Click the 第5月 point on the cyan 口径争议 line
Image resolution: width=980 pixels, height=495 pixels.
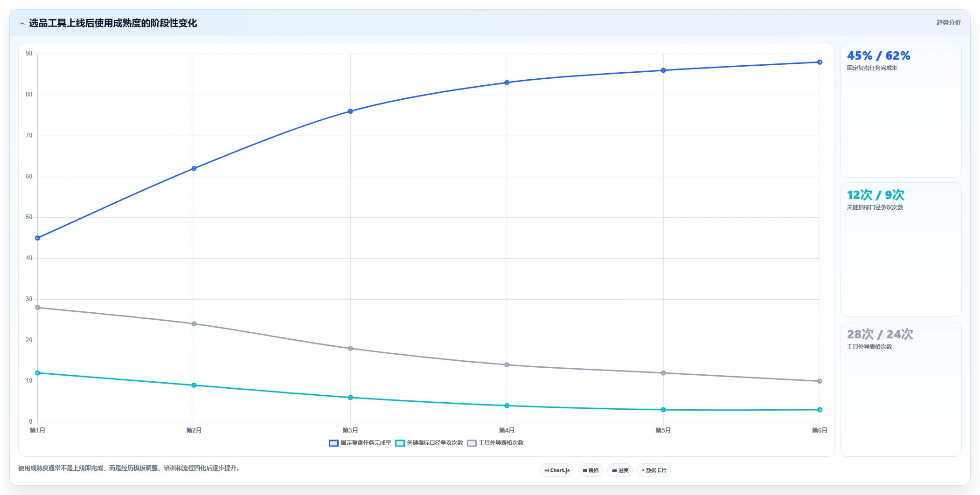pos(663,410)
